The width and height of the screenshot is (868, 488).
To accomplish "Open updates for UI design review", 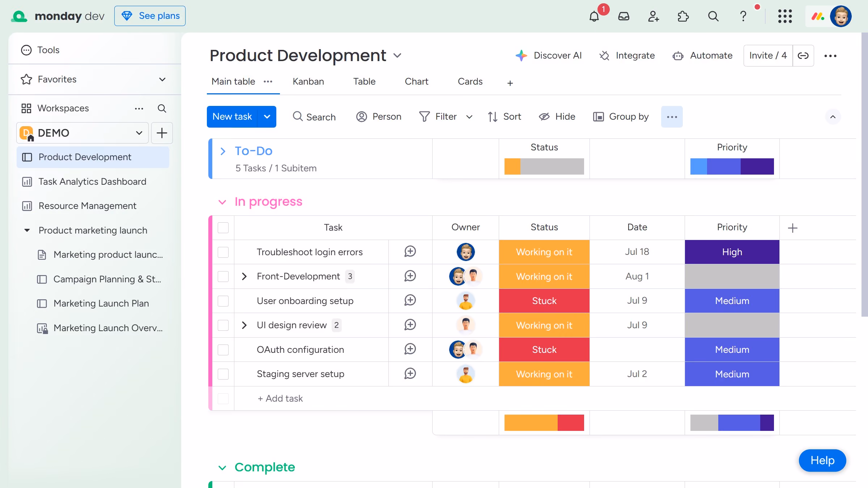I will point(410,325).
